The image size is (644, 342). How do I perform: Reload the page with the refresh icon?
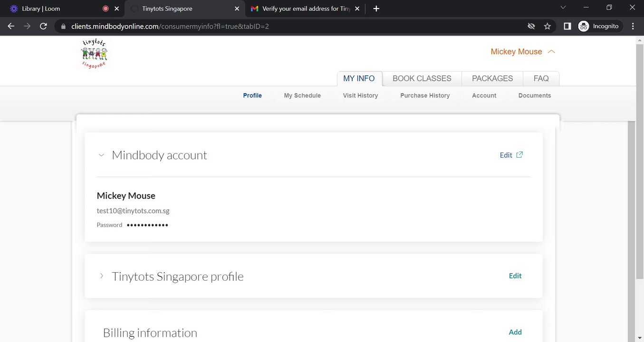[x=43, y=26]
